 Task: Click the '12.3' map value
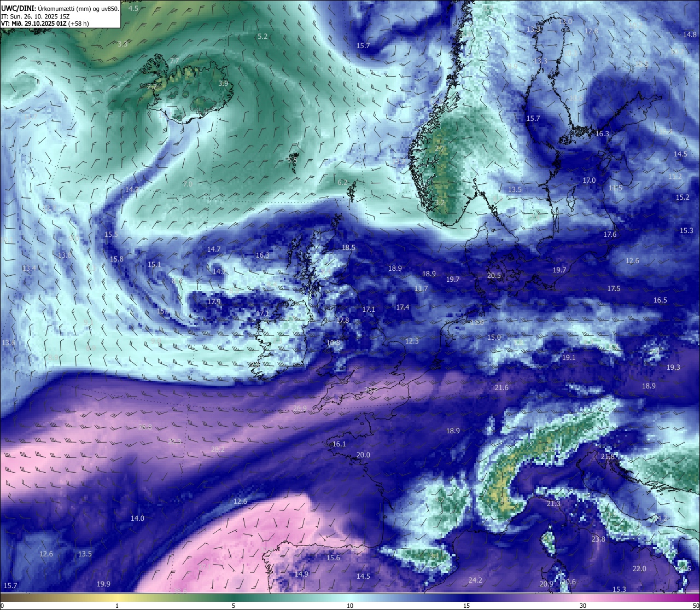(x=412, y=341)
